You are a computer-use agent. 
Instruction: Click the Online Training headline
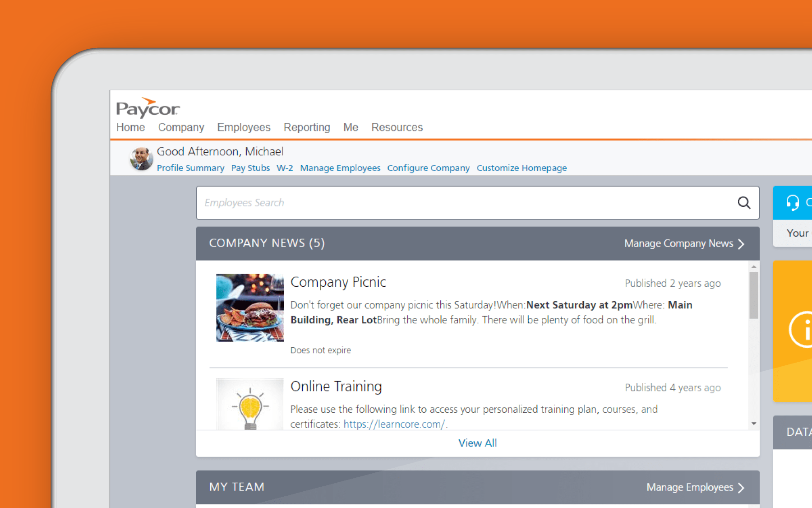click(x=336, y=387)
